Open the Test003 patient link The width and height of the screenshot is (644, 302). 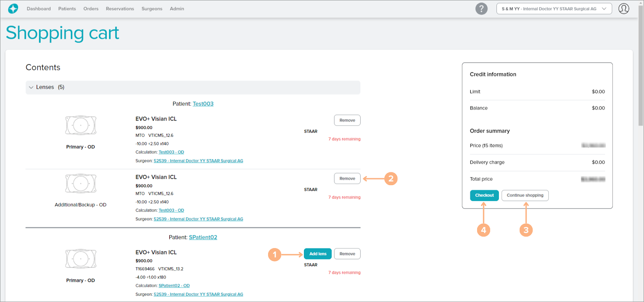coord(203,104)
